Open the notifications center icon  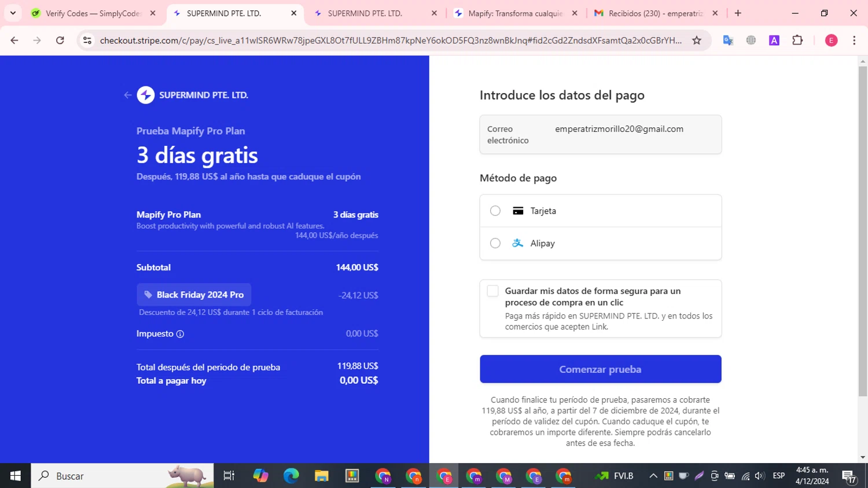coord(849,476)
